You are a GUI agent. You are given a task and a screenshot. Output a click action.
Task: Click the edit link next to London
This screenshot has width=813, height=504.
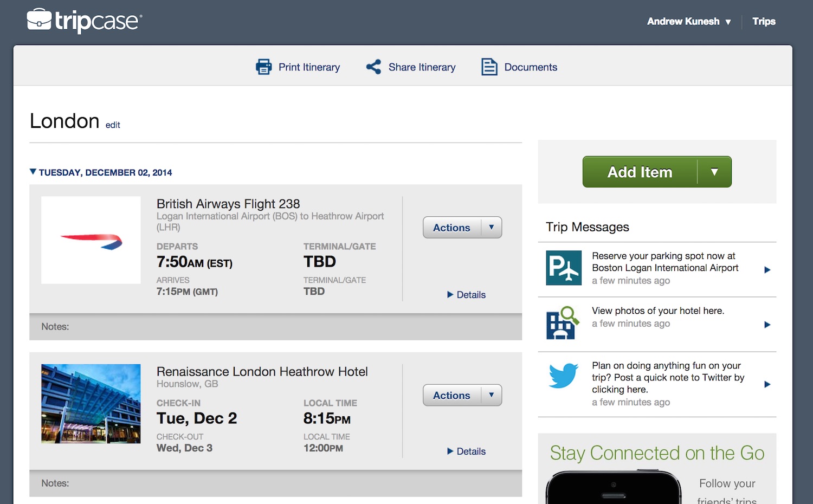tap(113, 125)
